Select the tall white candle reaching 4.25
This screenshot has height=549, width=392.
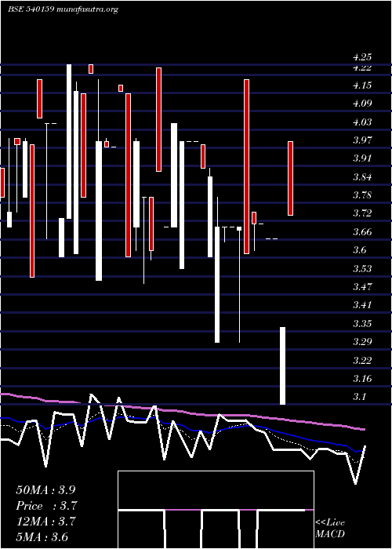pos(69,141)
